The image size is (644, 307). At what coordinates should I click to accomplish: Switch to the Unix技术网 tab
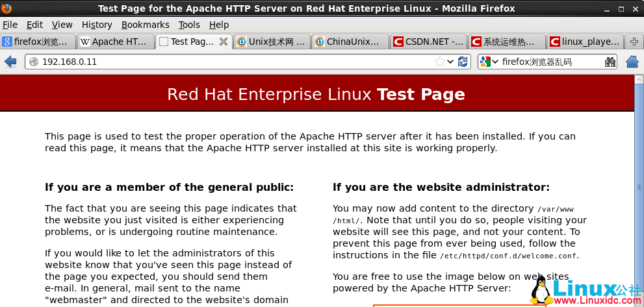272,42
